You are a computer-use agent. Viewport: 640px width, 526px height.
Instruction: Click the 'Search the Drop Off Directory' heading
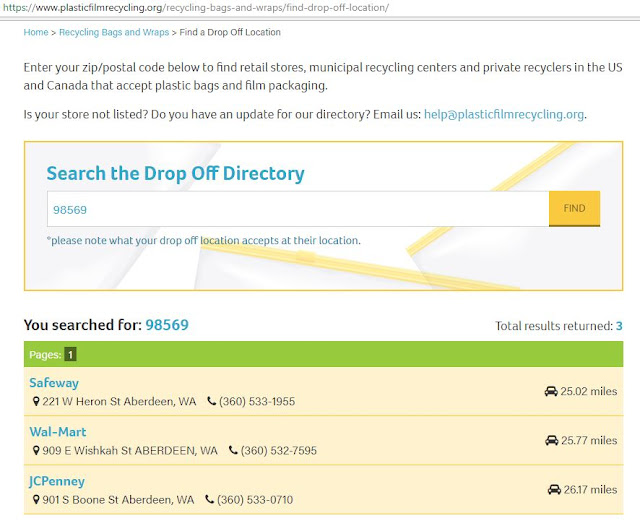pyautogui.click(x=176, y=173)
